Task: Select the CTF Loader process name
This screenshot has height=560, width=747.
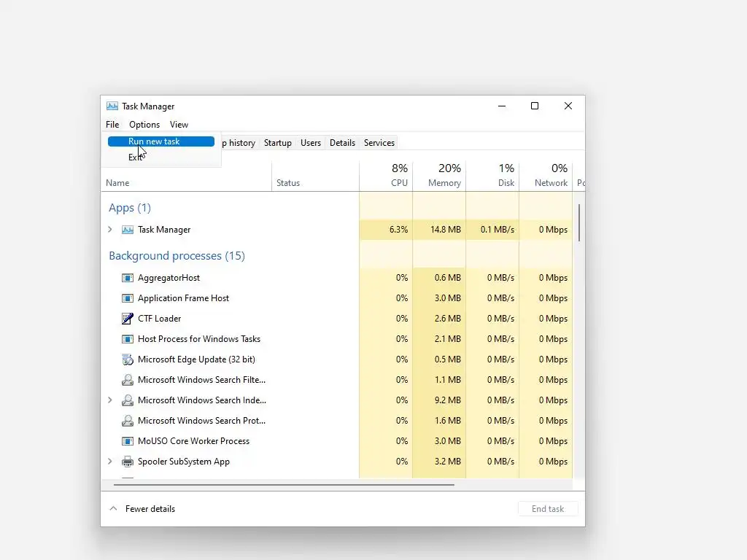Action: pos(159,319)
